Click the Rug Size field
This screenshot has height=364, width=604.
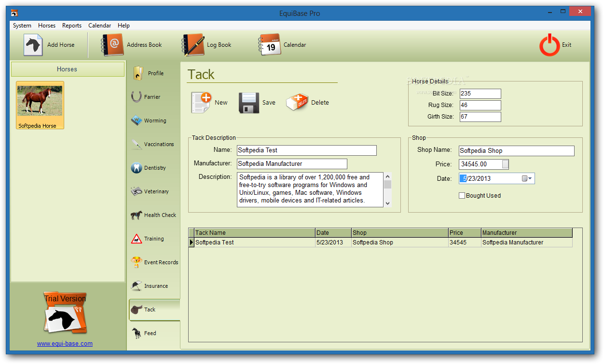click(x=480, y=105)
